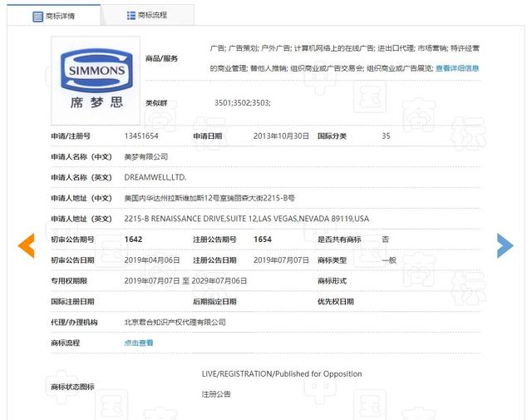Select preliminary announcement date 2019年04月06日
This screenshot has width=532, height=420.
point(152,260)
